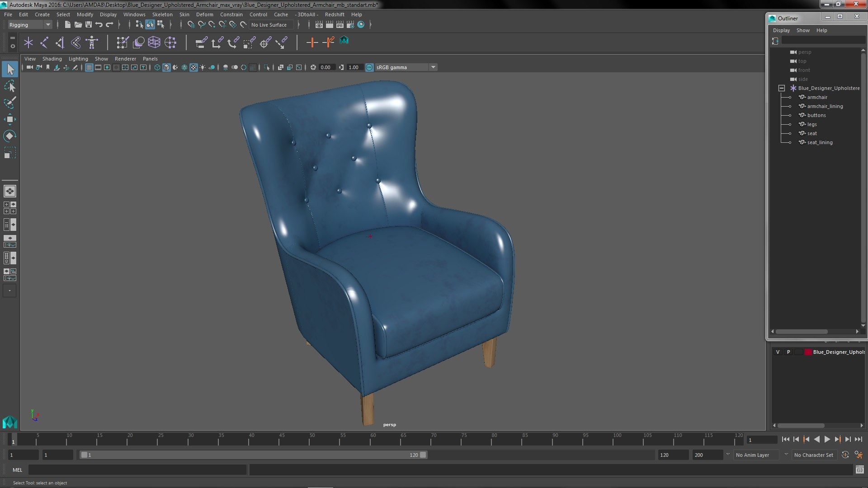
Task: Open the Redshift menu
Action: [x=335, y=14]
